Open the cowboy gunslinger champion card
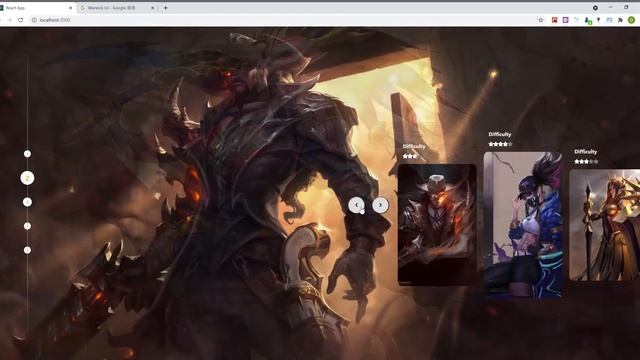The height and width of the screenshot is (360, 640). click(x=437, y=224)
